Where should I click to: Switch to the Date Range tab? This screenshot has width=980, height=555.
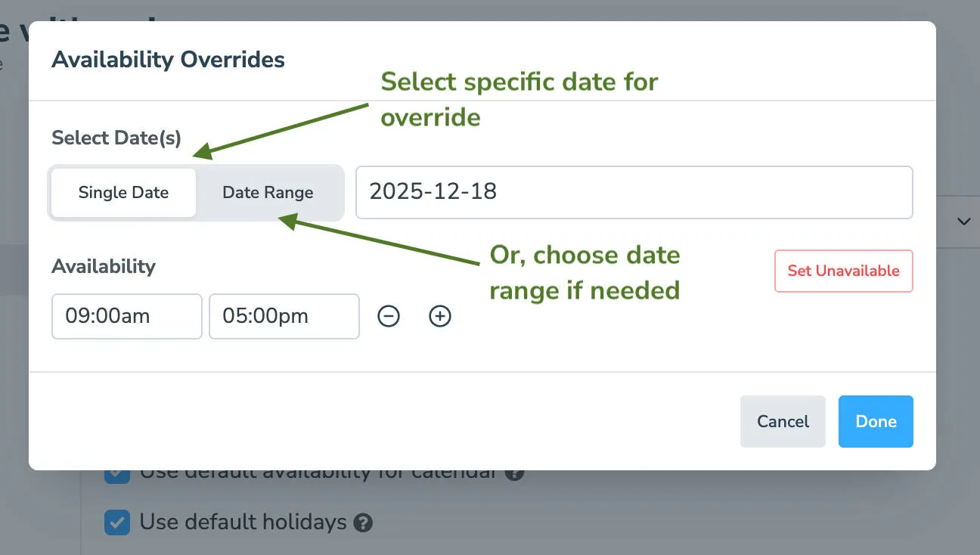268,192
